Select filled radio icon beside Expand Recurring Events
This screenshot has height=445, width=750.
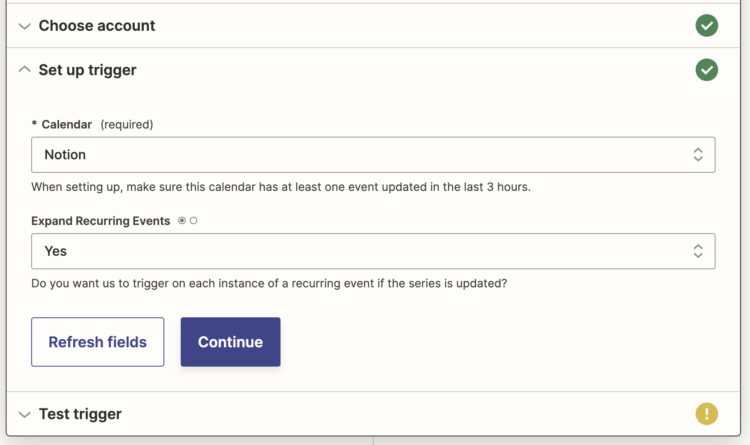pos(182,221)
